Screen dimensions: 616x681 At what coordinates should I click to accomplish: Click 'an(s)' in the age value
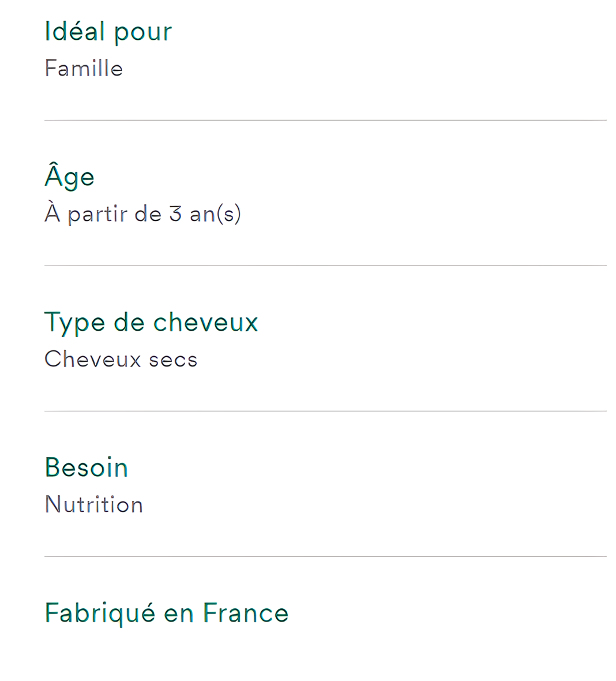(215, 214)
